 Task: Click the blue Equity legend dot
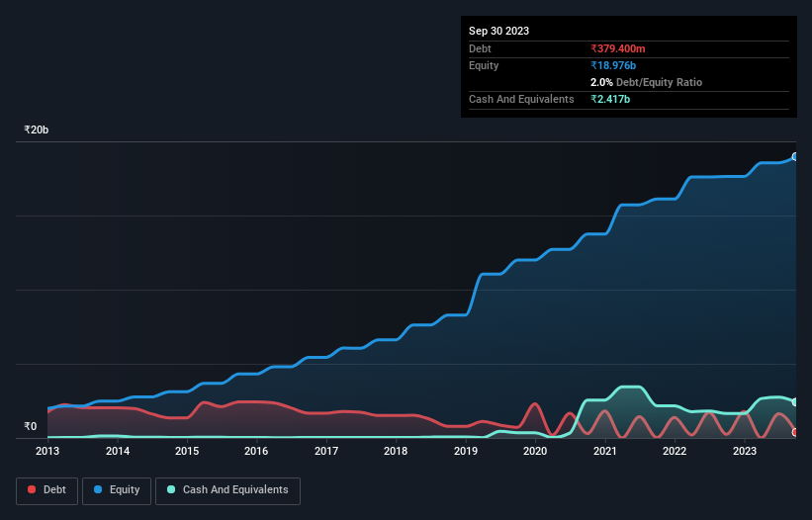coord(98,489)
